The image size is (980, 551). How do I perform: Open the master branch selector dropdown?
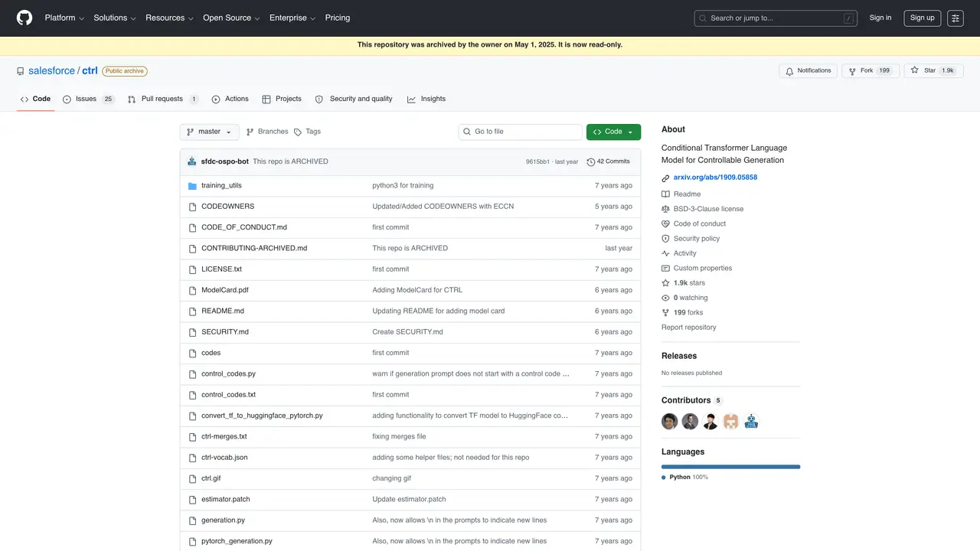[x=209, y=132]
